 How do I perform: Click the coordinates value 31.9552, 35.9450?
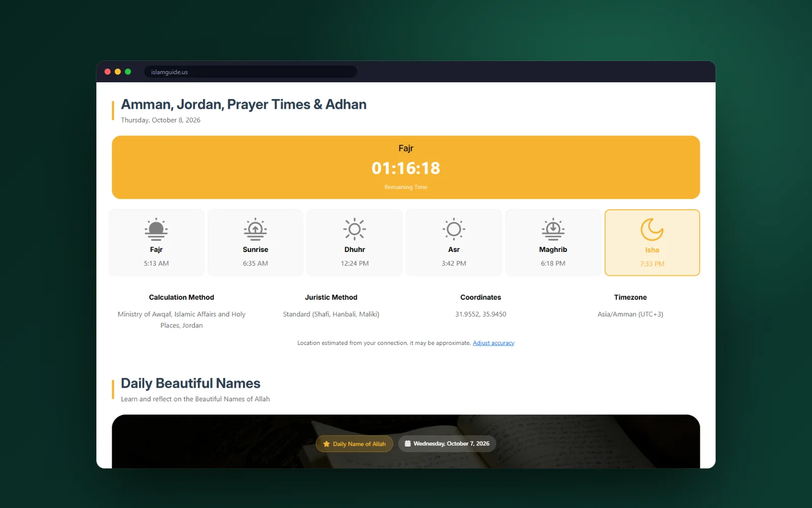[481, 314]
